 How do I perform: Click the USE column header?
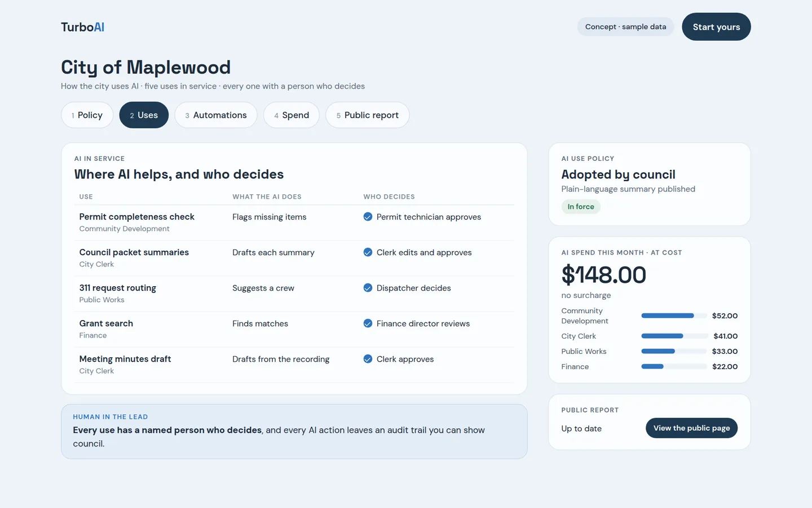(86, 197)
